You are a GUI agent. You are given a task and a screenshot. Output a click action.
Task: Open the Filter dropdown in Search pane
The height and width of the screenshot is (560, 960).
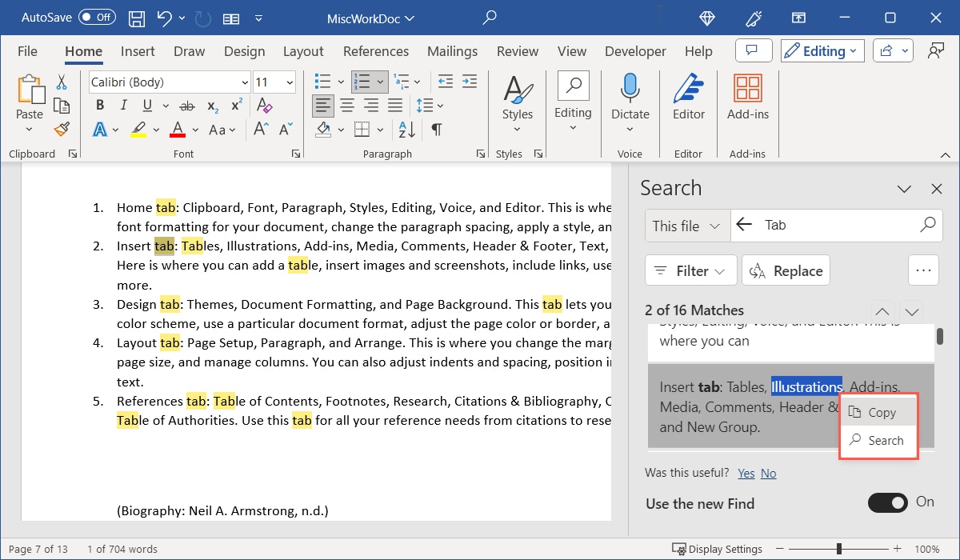pos(690,270)
